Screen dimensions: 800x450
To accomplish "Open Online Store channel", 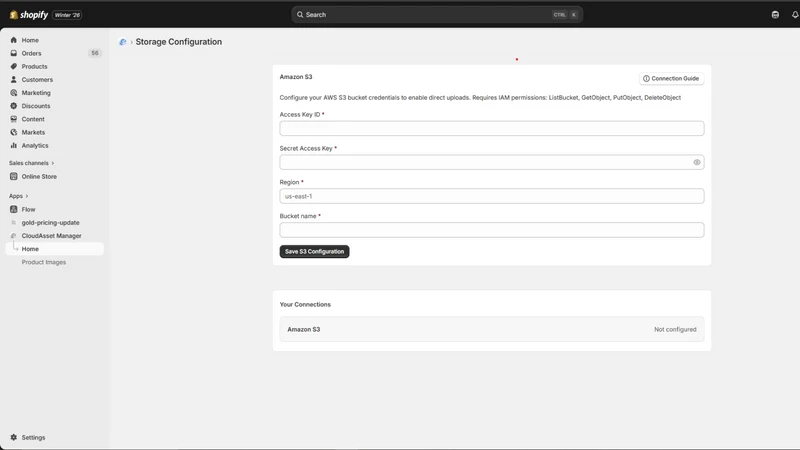I will (39, 177).
